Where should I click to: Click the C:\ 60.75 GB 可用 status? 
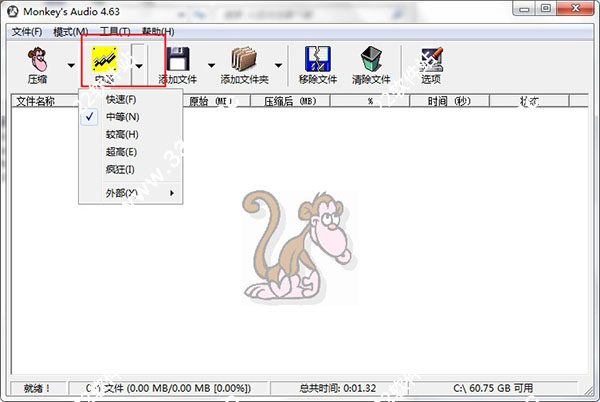coord(493,388)
